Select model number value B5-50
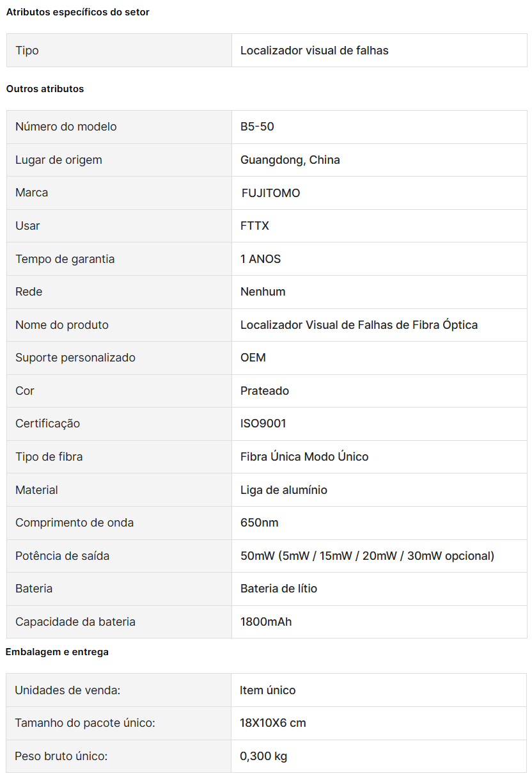This screenshot has height=778, width=532. point(257,127)
